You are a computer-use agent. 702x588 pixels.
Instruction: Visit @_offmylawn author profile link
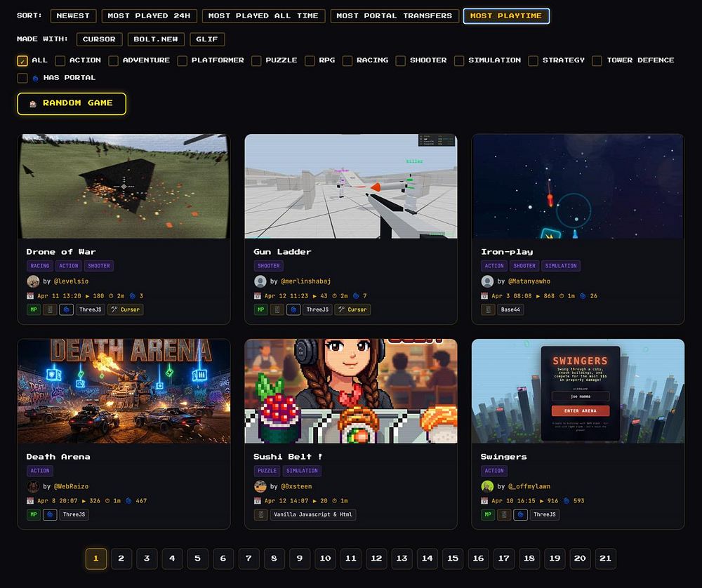(529, 486)
